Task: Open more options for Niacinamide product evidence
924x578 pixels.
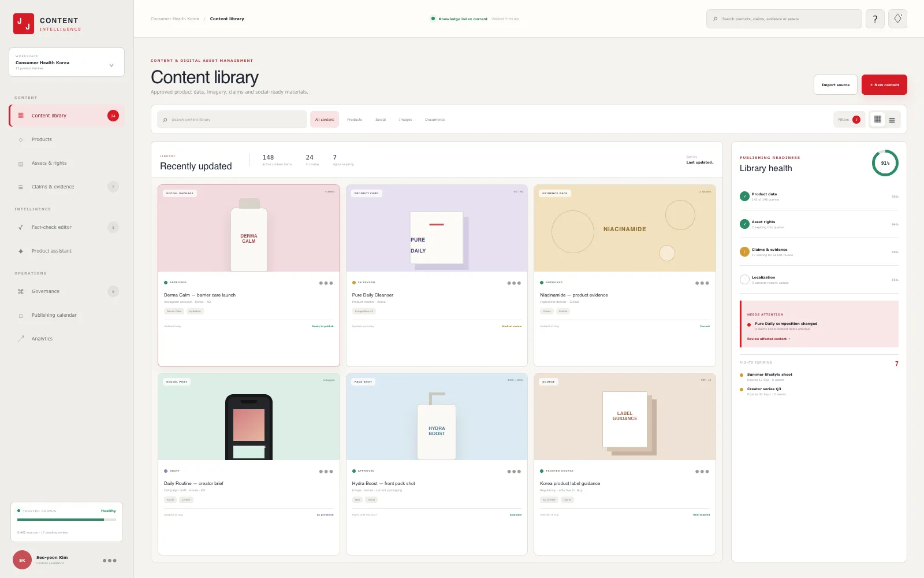Action: [x=702, y=283]
